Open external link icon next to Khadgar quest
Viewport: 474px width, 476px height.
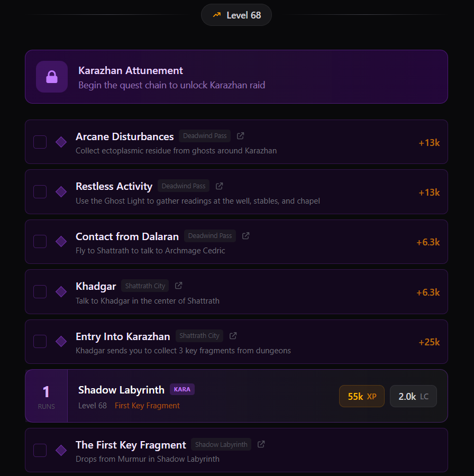[x=179, y=286]
